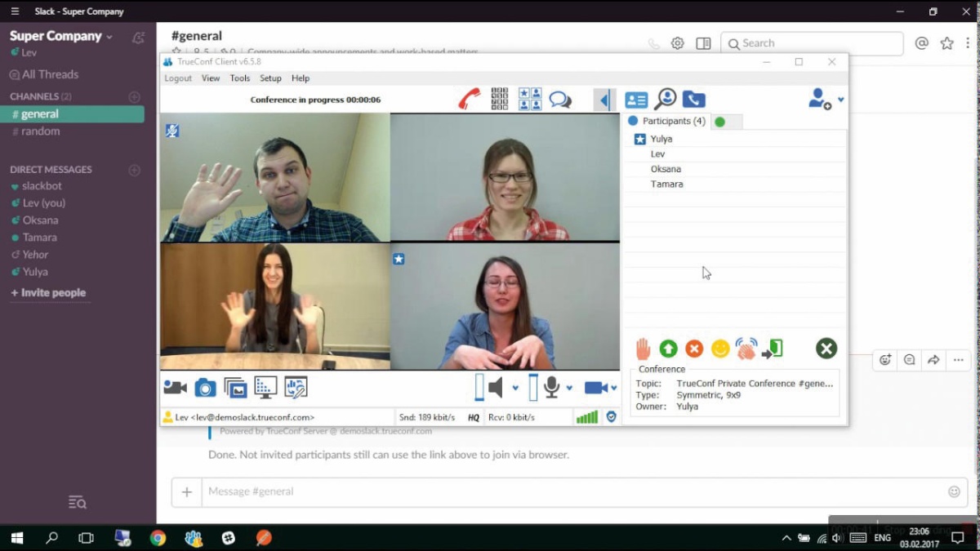
Task: Click the leave conference door icon
Action: click(x=773, y=349)
